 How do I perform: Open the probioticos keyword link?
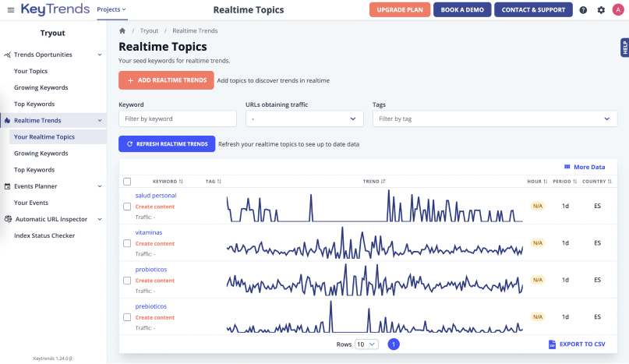[151, 269]
